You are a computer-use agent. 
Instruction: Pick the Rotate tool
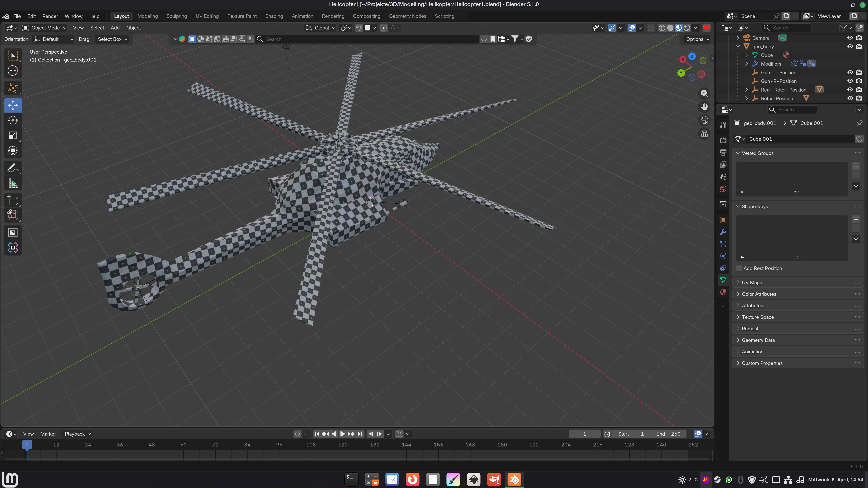pyautogui.click(x=13, y=120)
